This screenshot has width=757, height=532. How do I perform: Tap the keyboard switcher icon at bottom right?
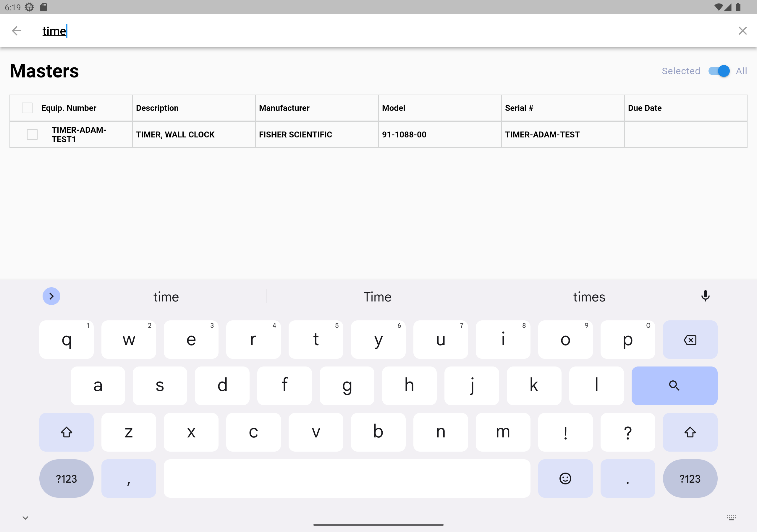coord(731,518)
